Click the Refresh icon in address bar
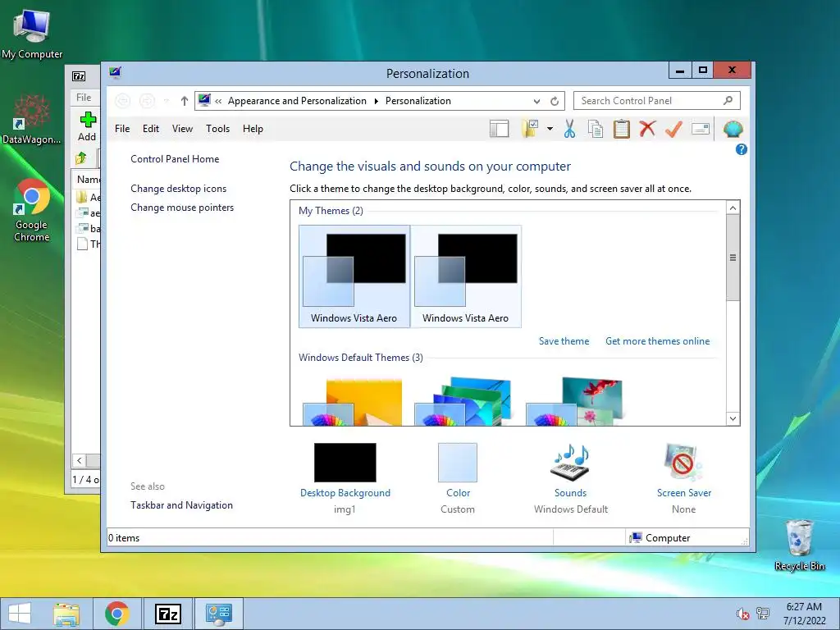 (555, 101)
